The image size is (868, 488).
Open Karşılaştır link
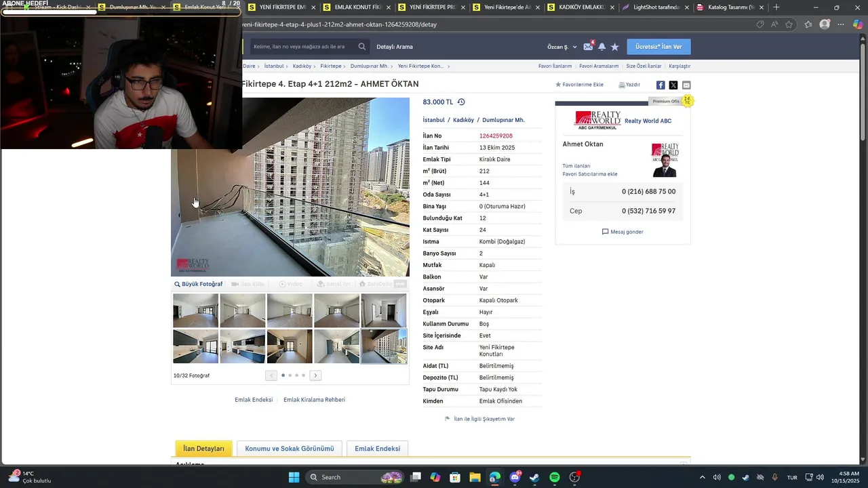pos(679,66)
